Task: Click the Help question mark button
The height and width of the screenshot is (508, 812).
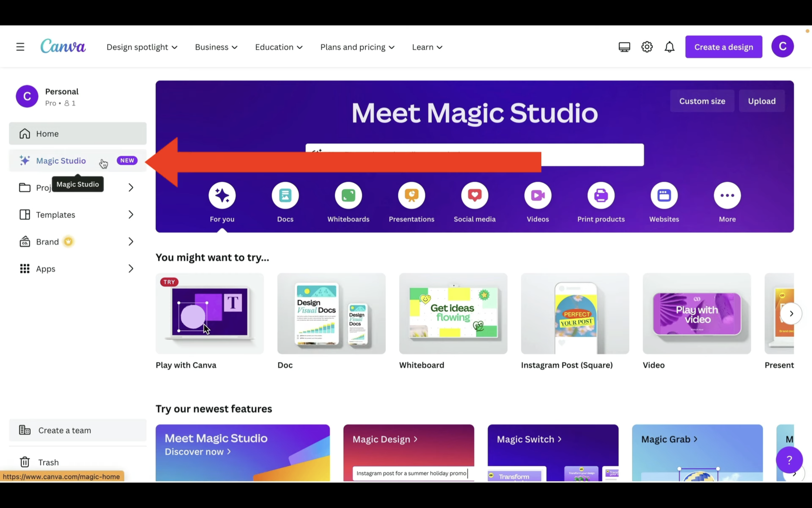Action: (x=789, y=460)
